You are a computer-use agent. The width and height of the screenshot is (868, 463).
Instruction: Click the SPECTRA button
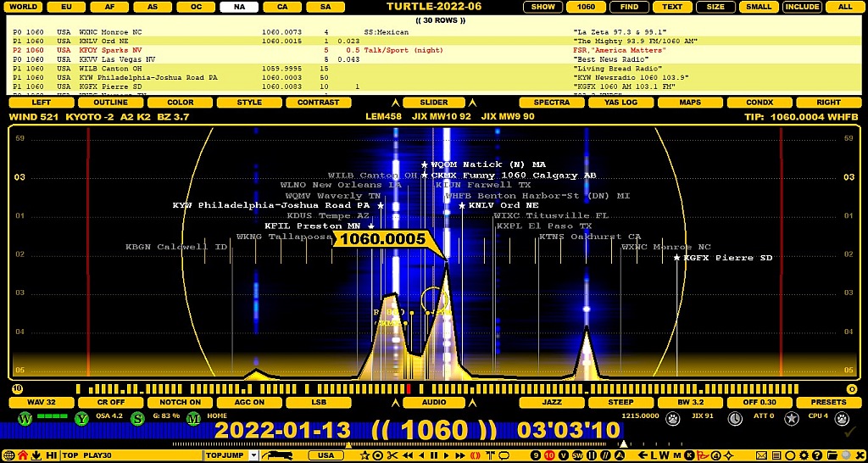click(x=552, y=103)
